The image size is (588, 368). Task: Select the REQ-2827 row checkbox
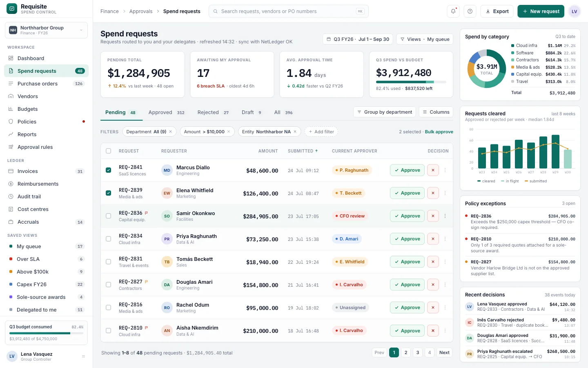108,285
